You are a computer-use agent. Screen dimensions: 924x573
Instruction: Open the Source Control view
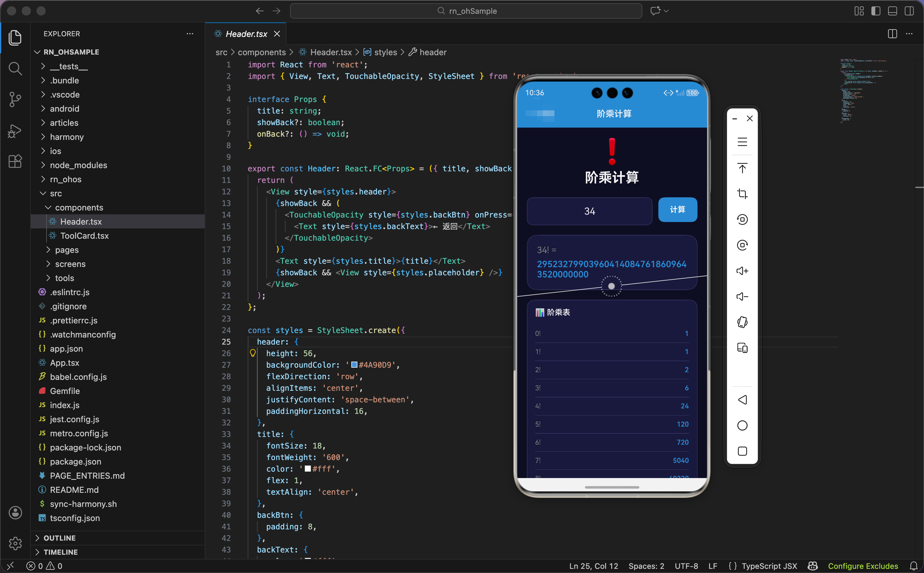(15, 100)
